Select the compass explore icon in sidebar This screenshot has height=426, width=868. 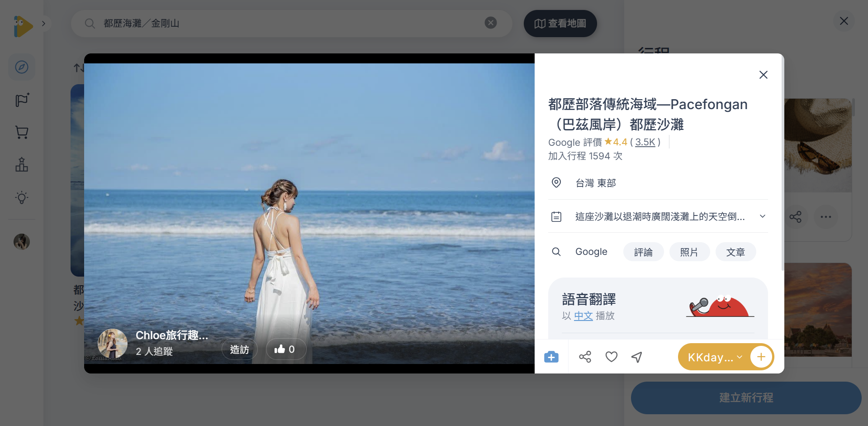21,67
